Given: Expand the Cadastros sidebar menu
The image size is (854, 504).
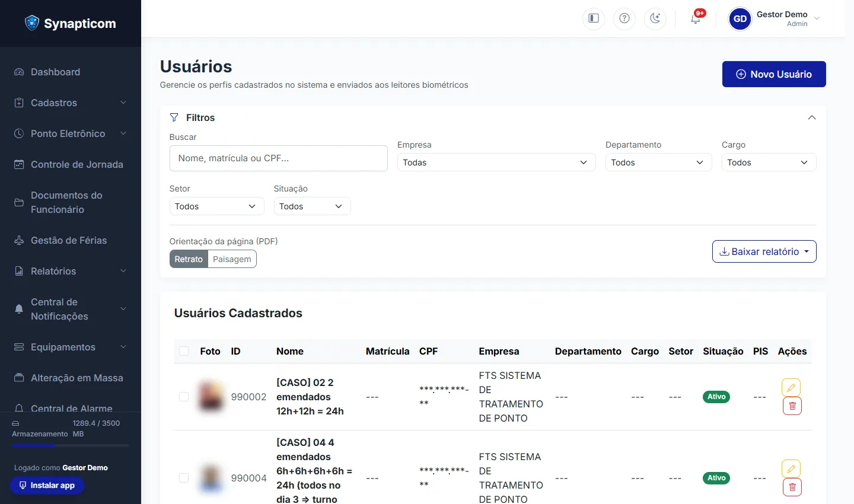Looking at the screenshot, I should (x=71, y=103).
